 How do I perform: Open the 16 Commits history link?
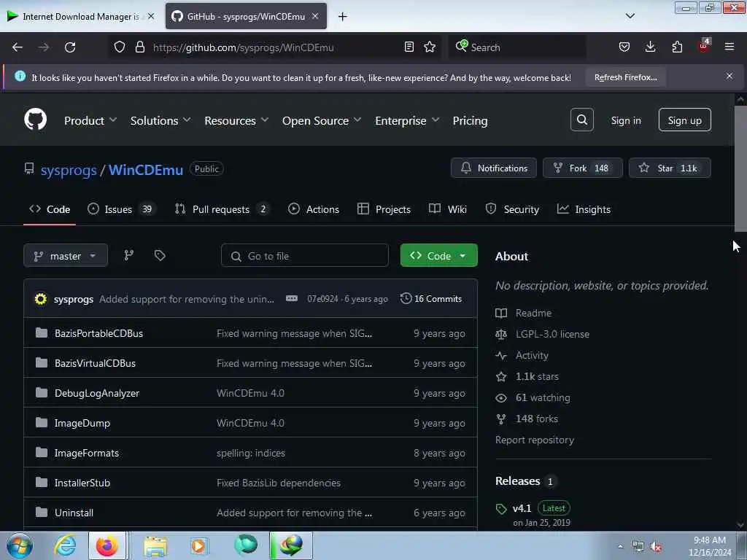tap(432, 298)
